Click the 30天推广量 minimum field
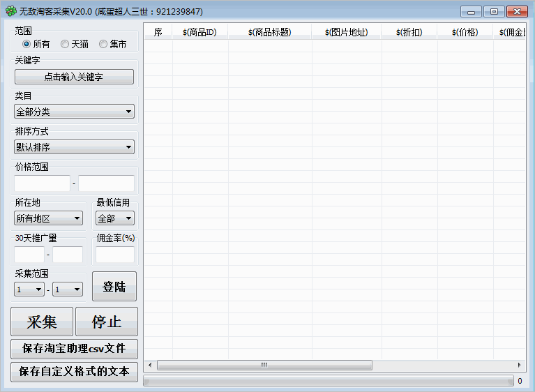 point(29,255)
